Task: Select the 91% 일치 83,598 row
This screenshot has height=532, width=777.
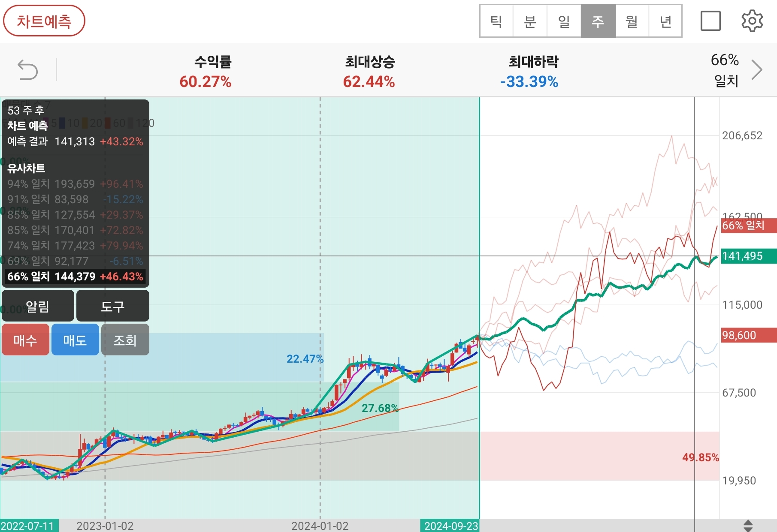Action: pos(75,199)
